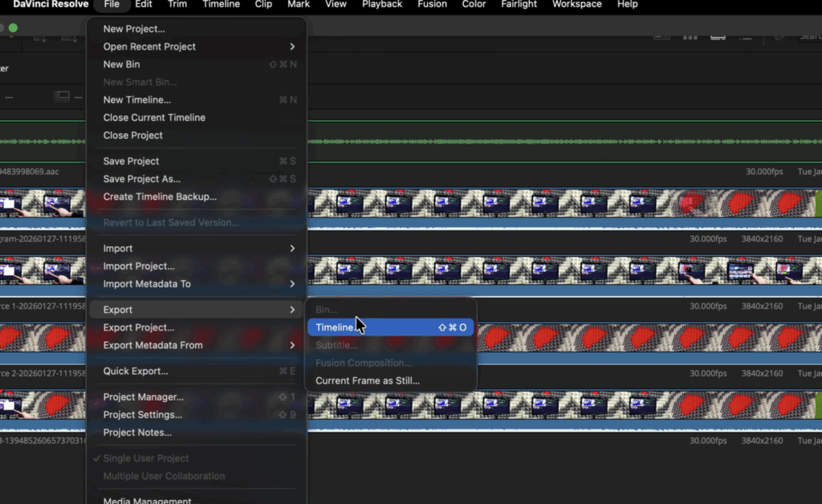
Task: Choose Create Timeline Backup
Action: pos(159,197)
